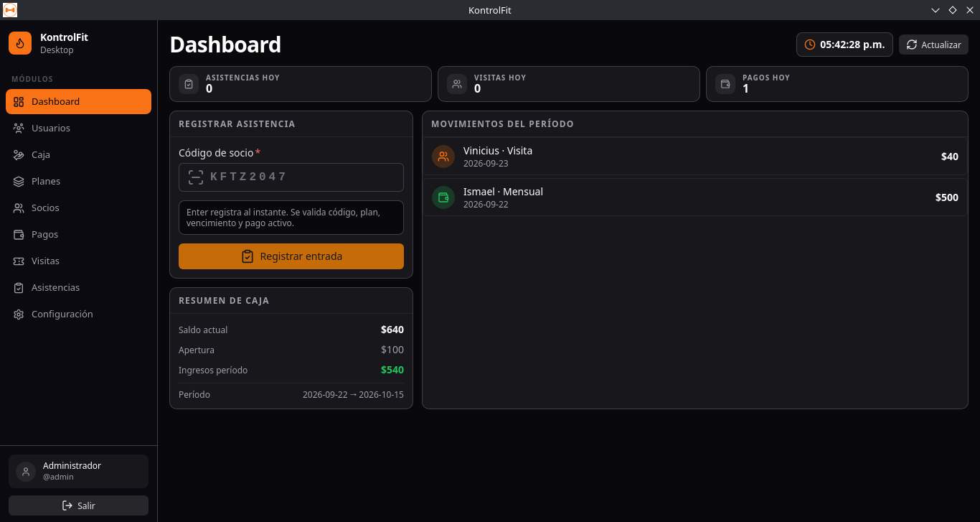The width and height of the screenshot is (980, 522).
Task: Click the Caja hand-coins icon
Action: click(19, 155)
